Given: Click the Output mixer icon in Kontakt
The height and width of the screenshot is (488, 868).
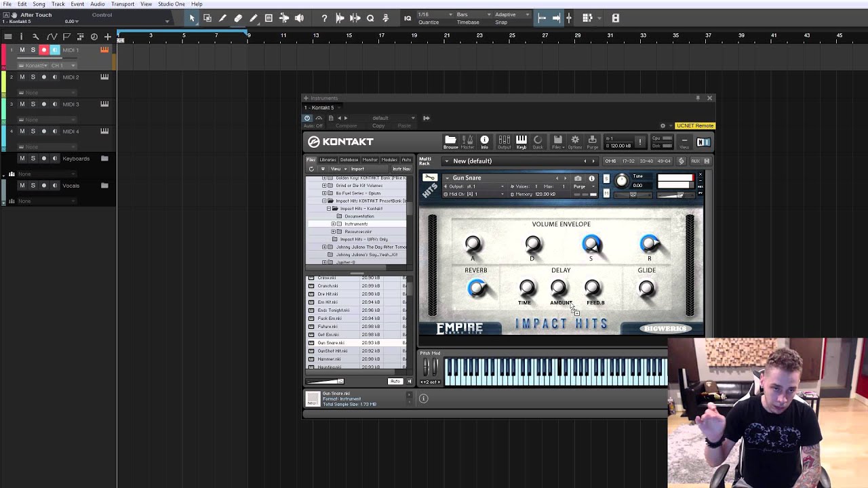Looking at the screenshot, I should point(505,141).
